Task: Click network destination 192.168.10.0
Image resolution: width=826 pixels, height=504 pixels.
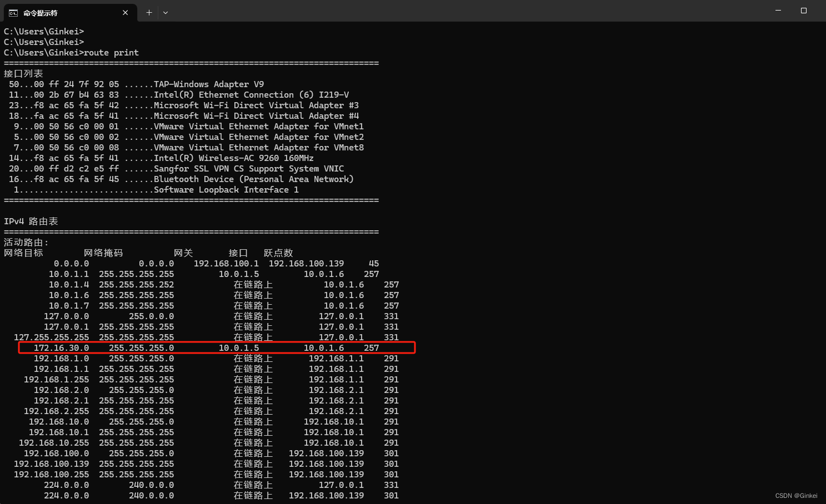Action: (59, 422)
